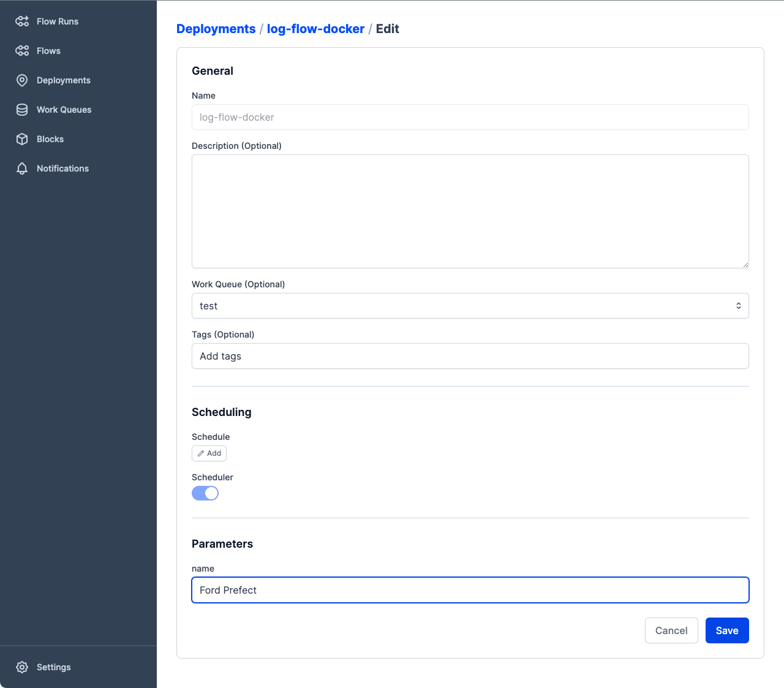784x688 pixels.
Task: Click the Scheduling section heading
Action: [222, 412]
